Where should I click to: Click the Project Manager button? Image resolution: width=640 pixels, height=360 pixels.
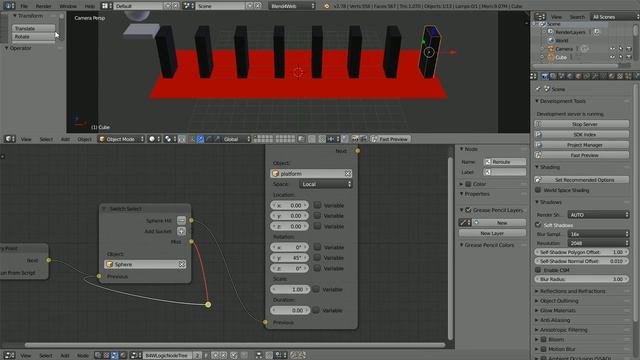coord(582,145)
